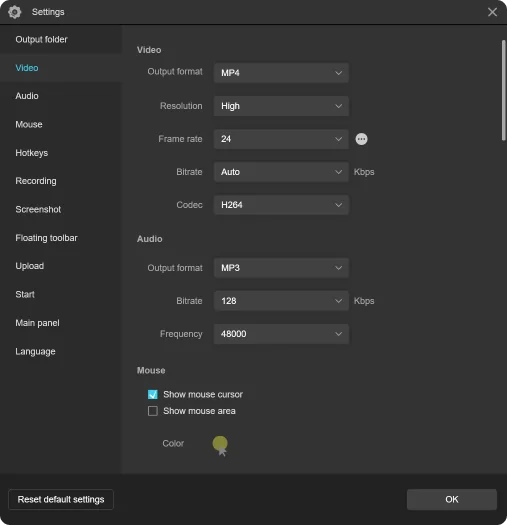Expand the audio Bitrate 128 dropdown
Screen dimensions: 507x525
pyautogui.click(x=281, y=301)
